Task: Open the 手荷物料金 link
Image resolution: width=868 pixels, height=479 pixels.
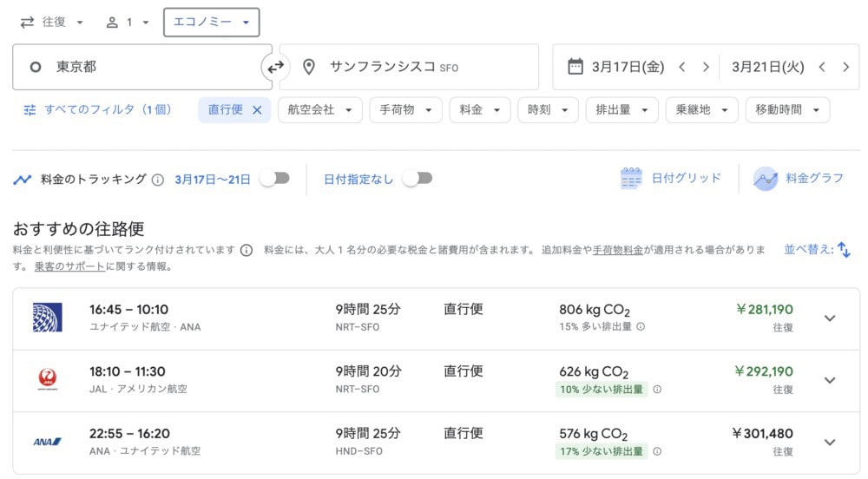Action: 618,250
